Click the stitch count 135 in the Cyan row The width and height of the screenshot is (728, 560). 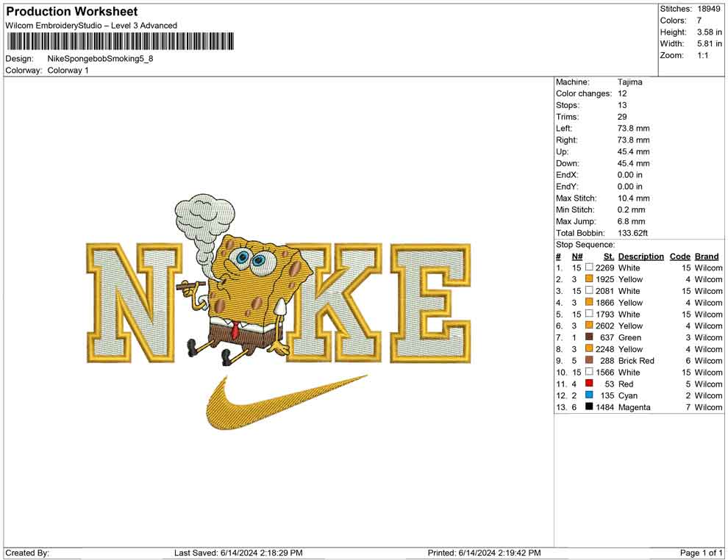(607, 395)
